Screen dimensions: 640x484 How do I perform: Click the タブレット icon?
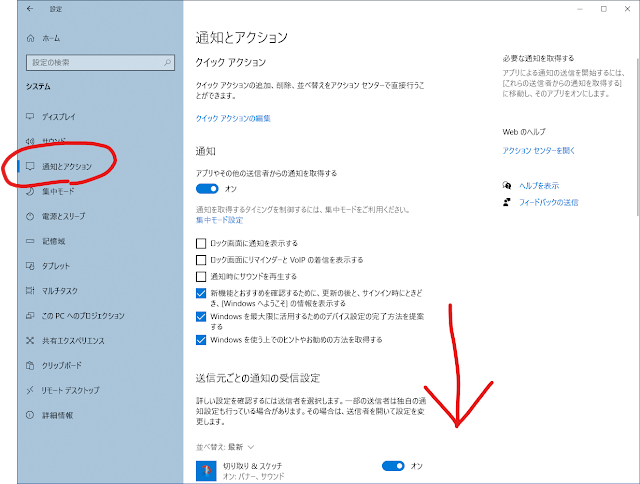pos(30,266)
